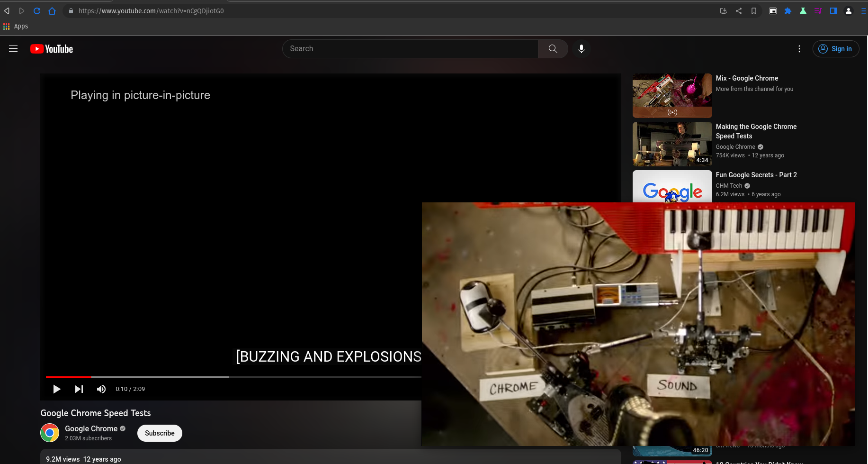Visit the CHM Tech channel
The image size is (868, 464).
tap(729, 186)
